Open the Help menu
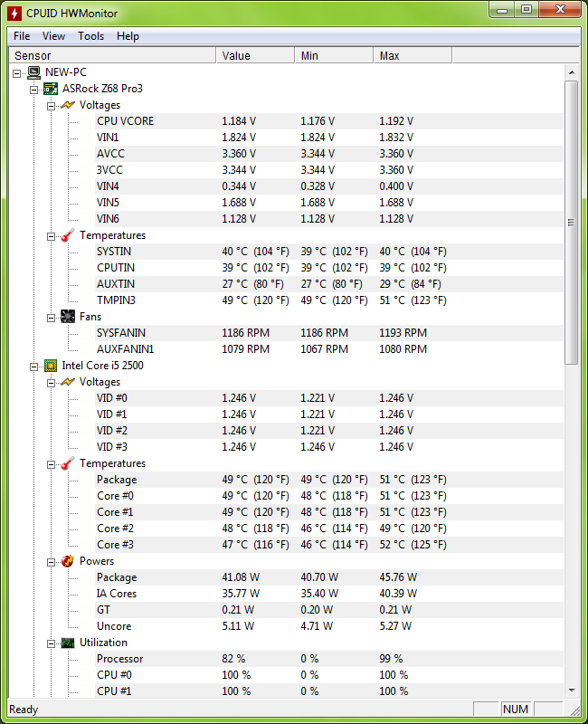588x724 pixels. (x=128, y=36)
